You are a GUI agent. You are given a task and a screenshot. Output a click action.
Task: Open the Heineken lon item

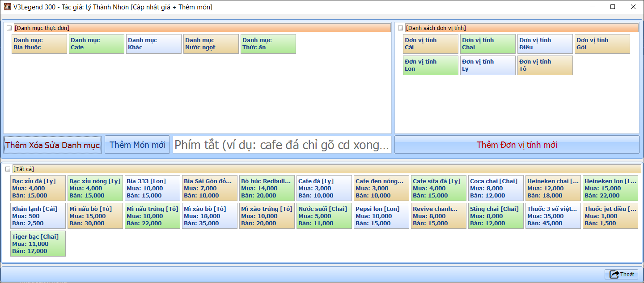click(610, 188)
